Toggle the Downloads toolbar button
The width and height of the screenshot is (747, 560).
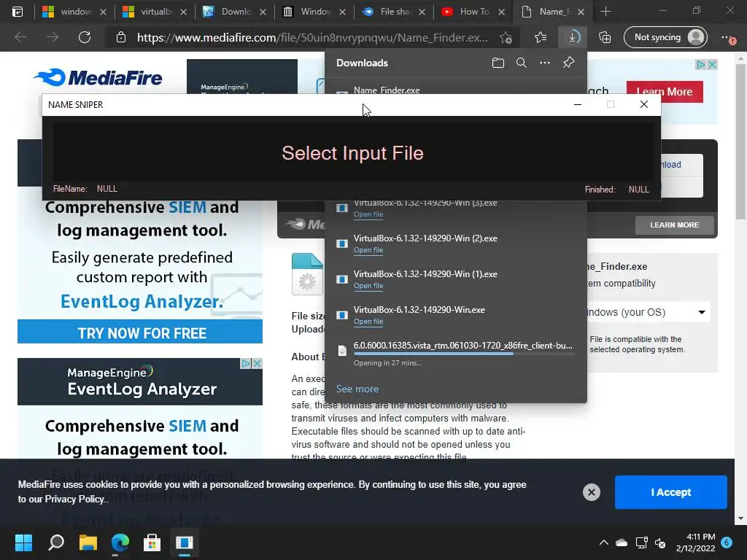click(573, 37)
